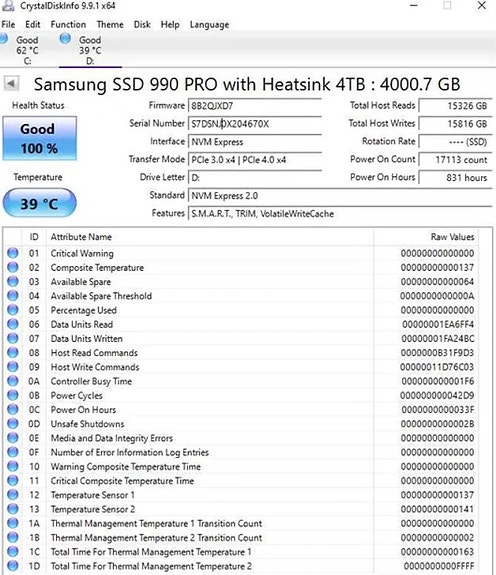
Task: Select the Unsafe Shutdowns attribute name
Action: point(87,424)
